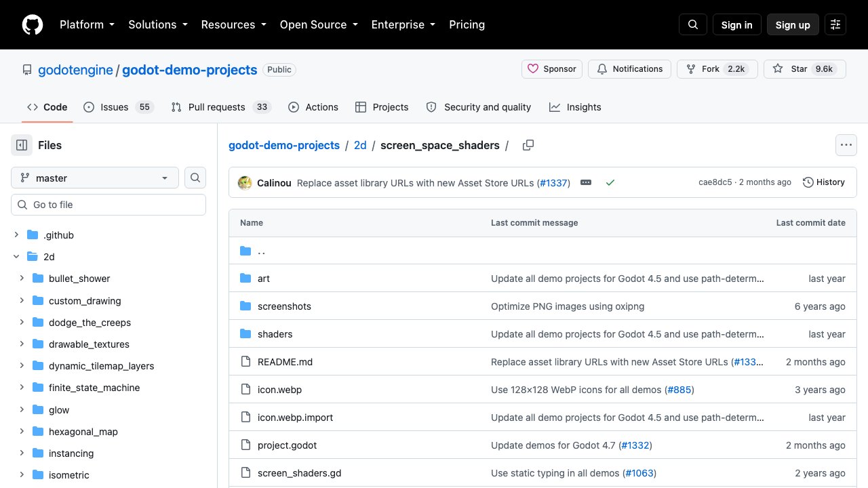Open the History link
The width and height of the screenshot is (868, 488).
click(824, 182)
